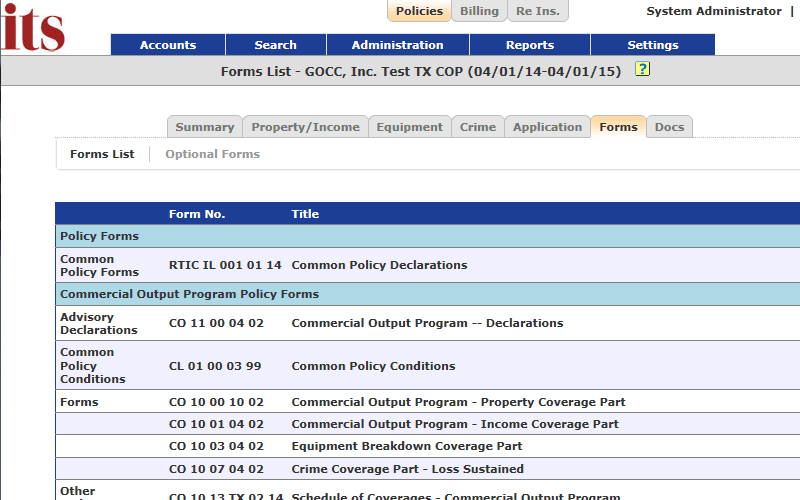Click the page title Forms List - GOCC
Screen dimensions: 800x500
[420, 71]
